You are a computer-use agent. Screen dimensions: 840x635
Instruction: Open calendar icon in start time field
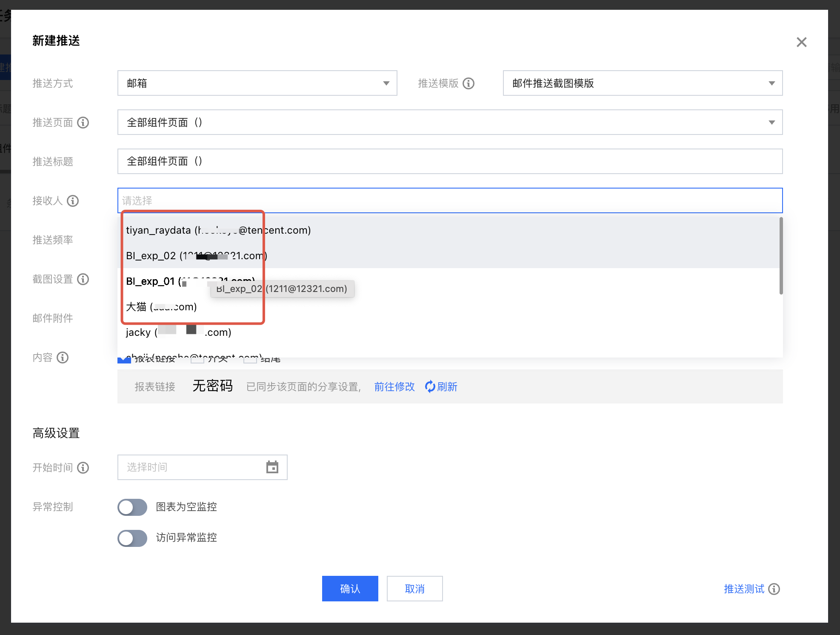pyautogui.click(x=272, y=467)
